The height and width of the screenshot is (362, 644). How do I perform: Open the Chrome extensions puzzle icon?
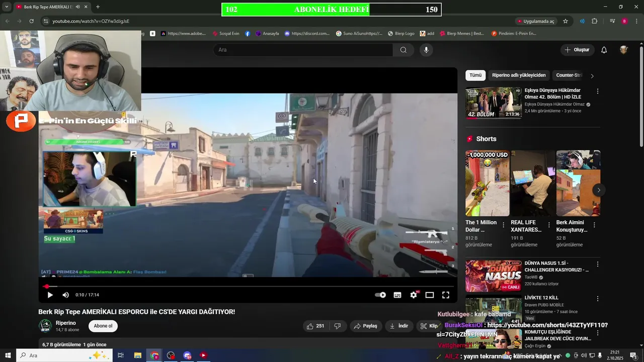pyautogui.click(x=595, y=21)
